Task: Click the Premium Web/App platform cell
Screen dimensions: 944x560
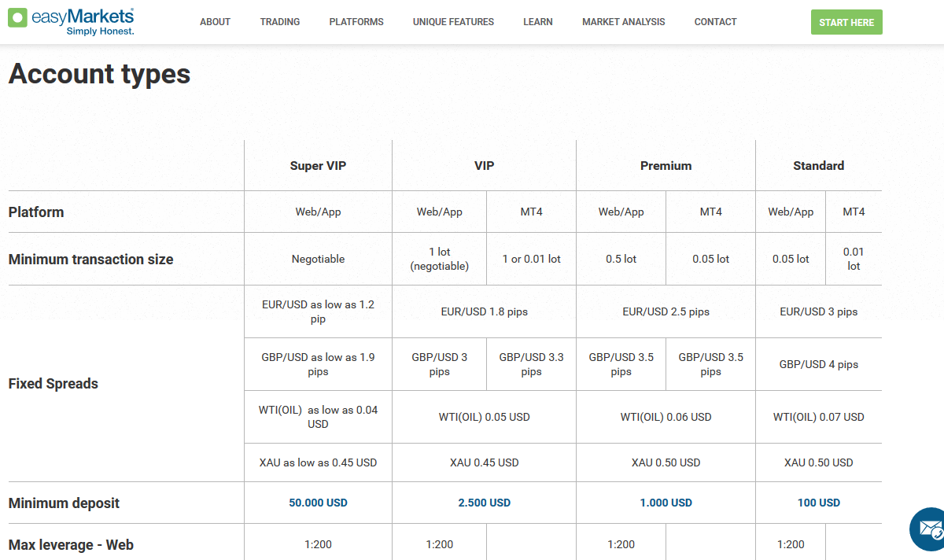Action: click(621, 212)
